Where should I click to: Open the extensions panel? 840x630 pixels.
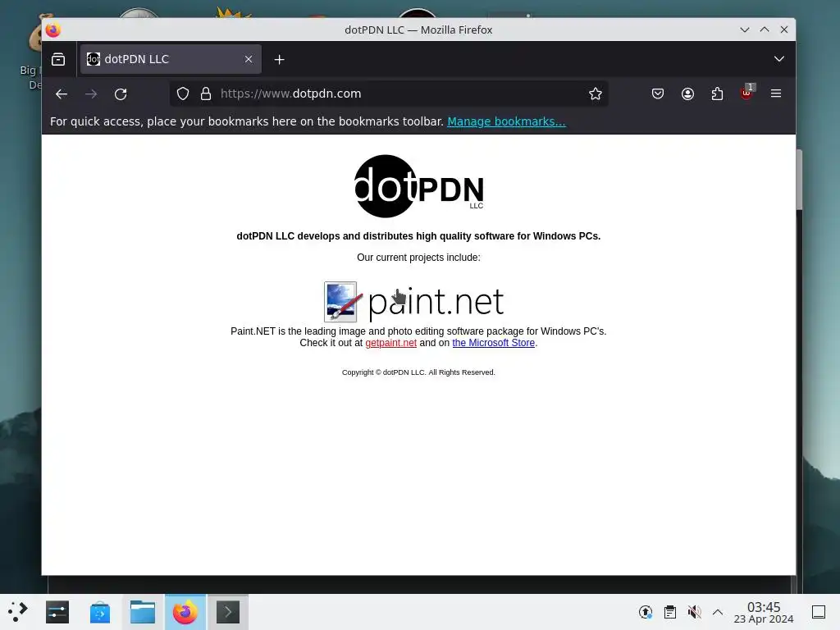(x=717, y=94)
